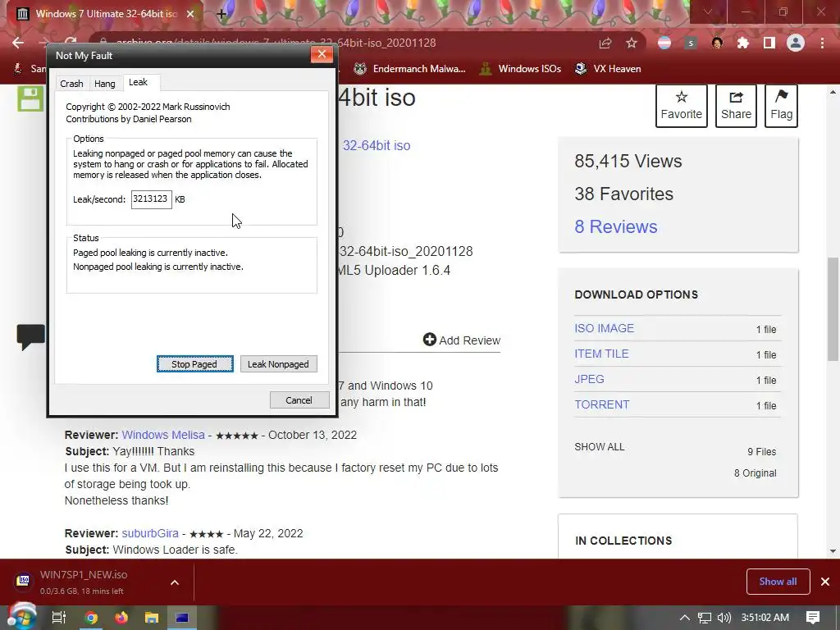Open Task View in the taskbar

tap(58, 618)
